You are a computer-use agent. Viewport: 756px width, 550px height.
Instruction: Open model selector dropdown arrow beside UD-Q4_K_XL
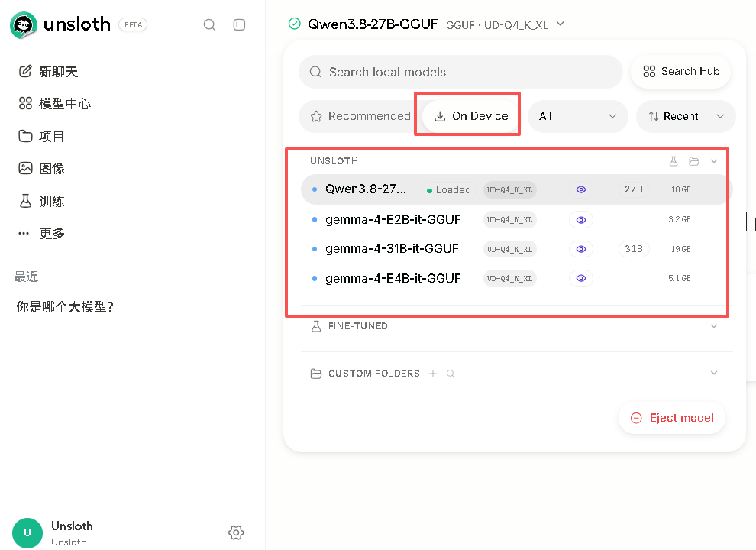point(561,24)
